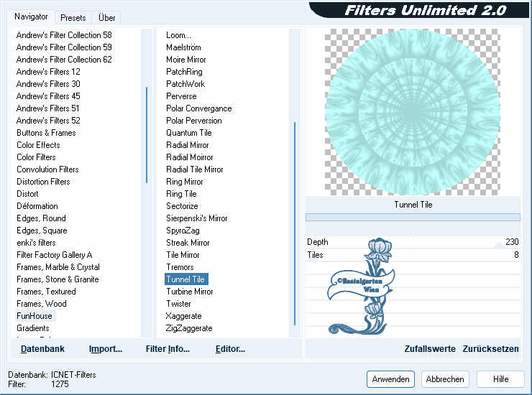
Task: Choose Ring Mirror filter
Action: (x=184, y=182)
